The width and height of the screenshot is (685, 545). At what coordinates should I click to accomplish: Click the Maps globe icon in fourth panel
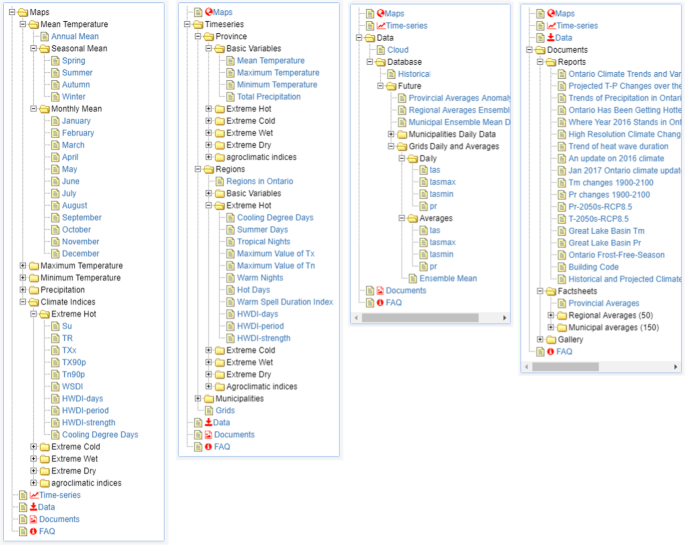[551, 13]
